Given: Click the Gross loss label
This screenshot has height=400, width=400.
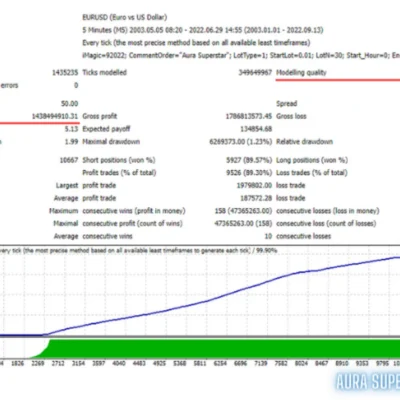Looking at the screenshot, I should (291, 116).
